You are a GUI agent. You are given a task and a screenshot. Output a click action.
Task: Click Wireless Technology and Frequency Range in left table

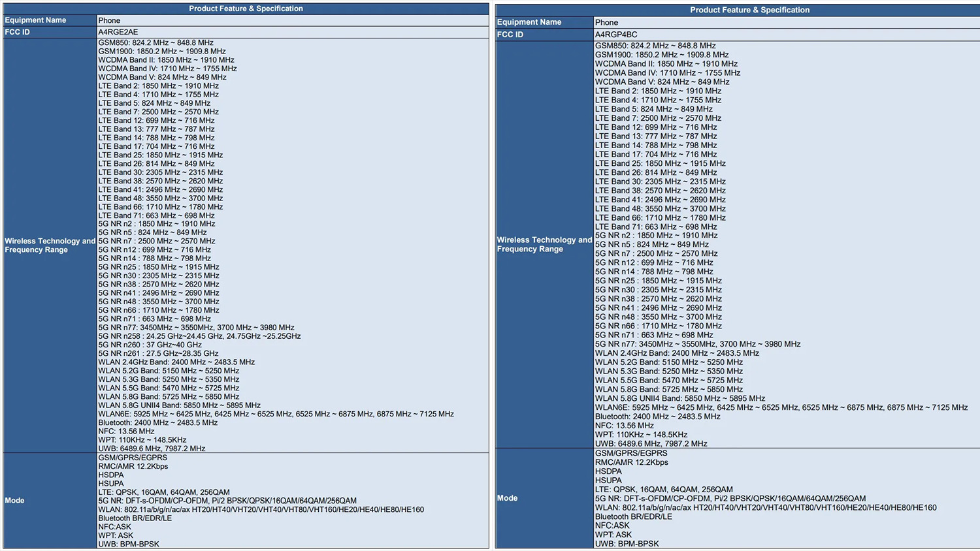point(50,245)
